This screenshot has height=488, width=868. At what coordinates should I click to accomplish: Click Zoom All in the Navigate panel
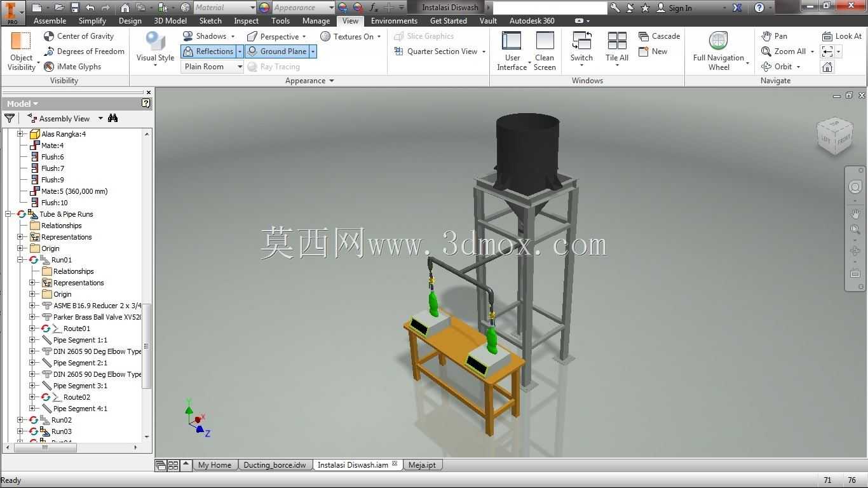[x=783, y=51]
